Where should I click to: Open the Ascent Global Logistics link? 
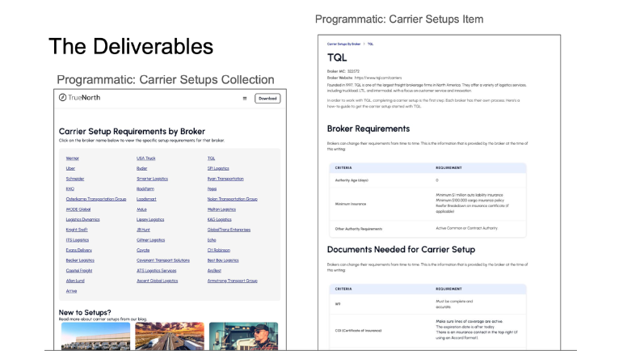(x=157, y=281)
